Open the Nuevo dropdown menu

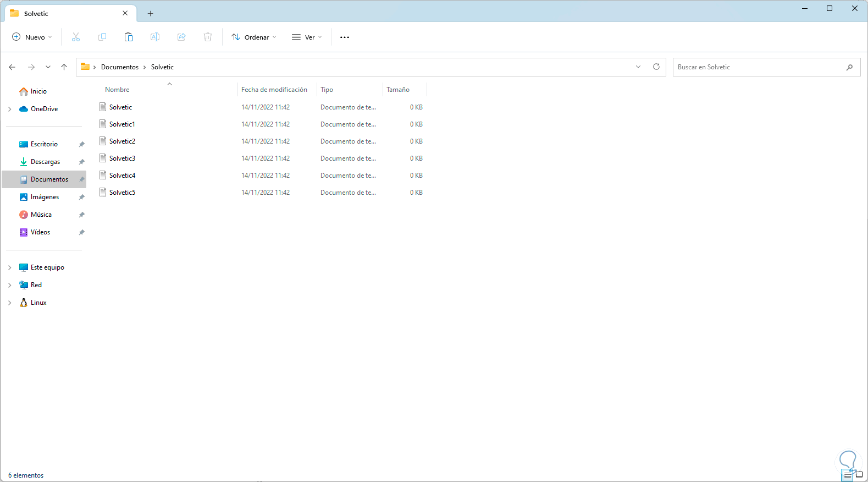click(x=32, y=37)
